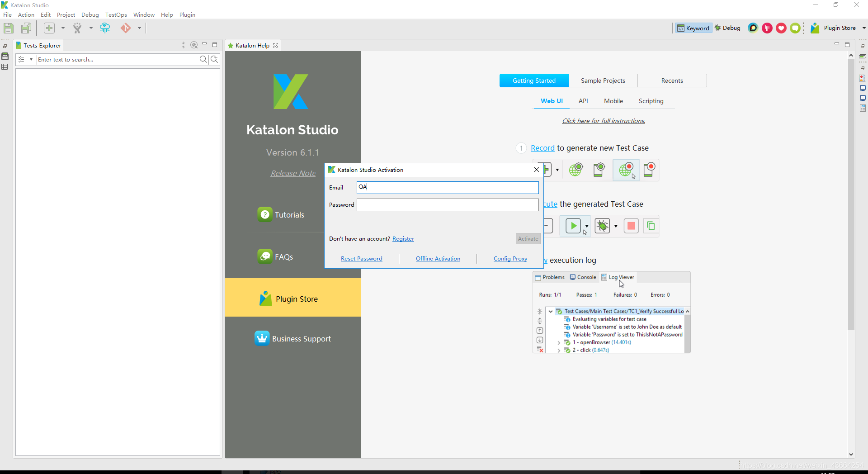Click the Save All toolbar icon

pyautogui.click(x=27, y=28)
